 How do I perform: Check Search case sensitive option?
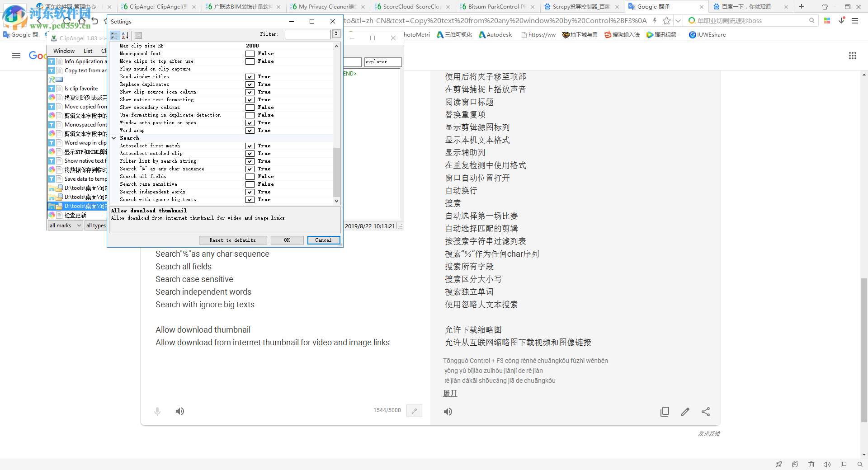click(x=250, y=184)
